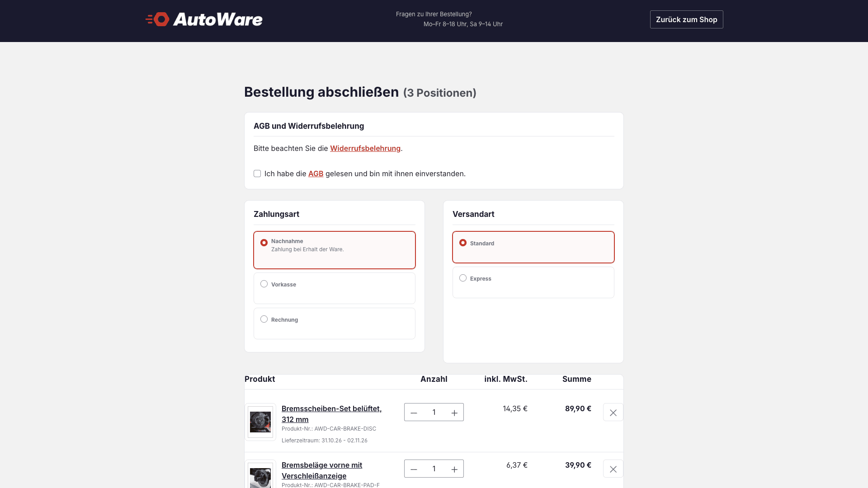Remove Bremsbeläge vorne from the order

613,469
